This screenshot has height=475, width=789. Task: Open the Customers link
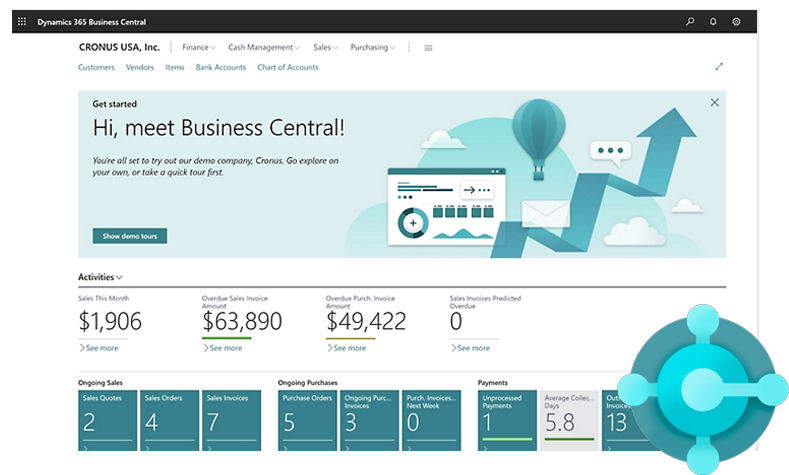[96, 67]
